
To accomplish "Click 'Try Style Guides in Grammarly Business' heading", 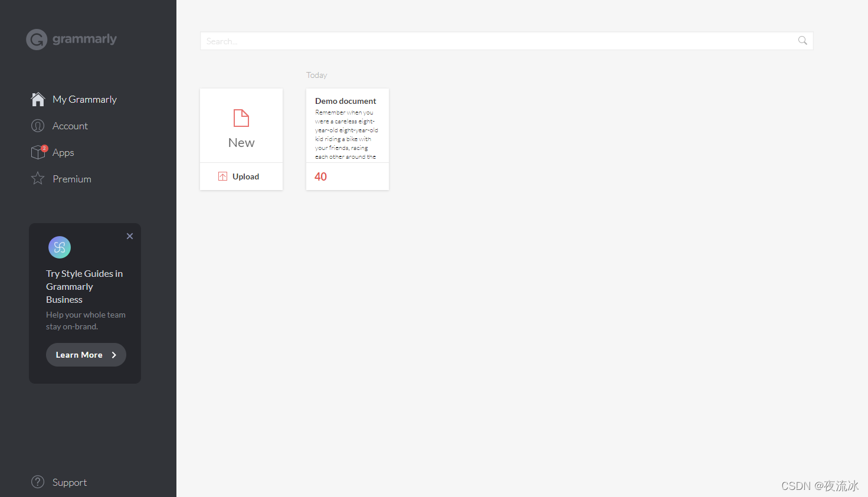I will coord(84,286).
